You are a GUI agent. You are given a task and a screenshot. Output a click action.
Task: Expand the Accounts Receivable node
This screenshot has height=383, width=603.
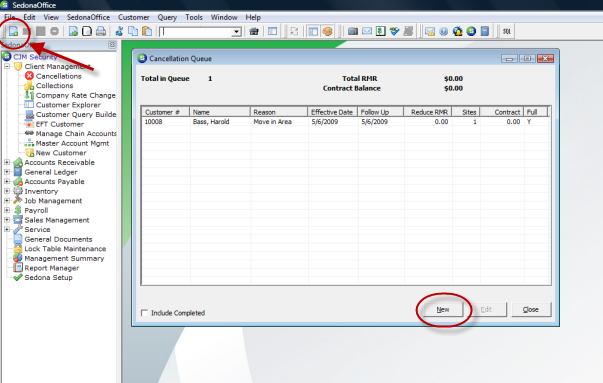point(7,162)
